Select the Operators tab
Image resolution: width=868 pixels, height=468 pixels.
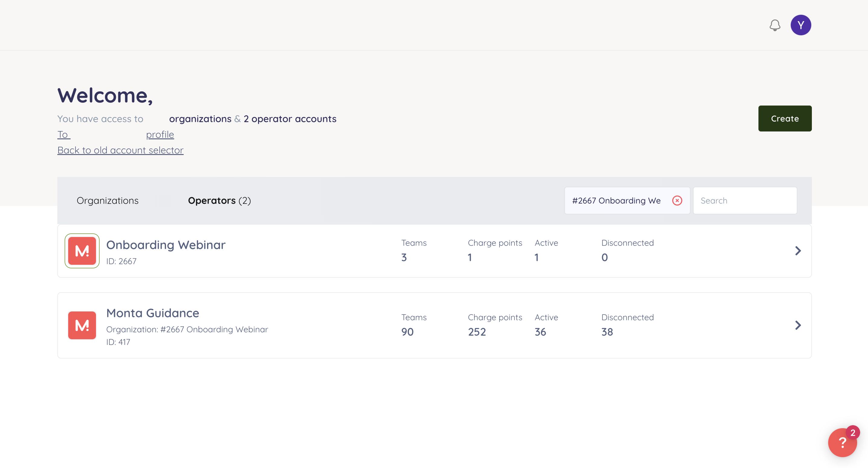(x=219, y=201)
